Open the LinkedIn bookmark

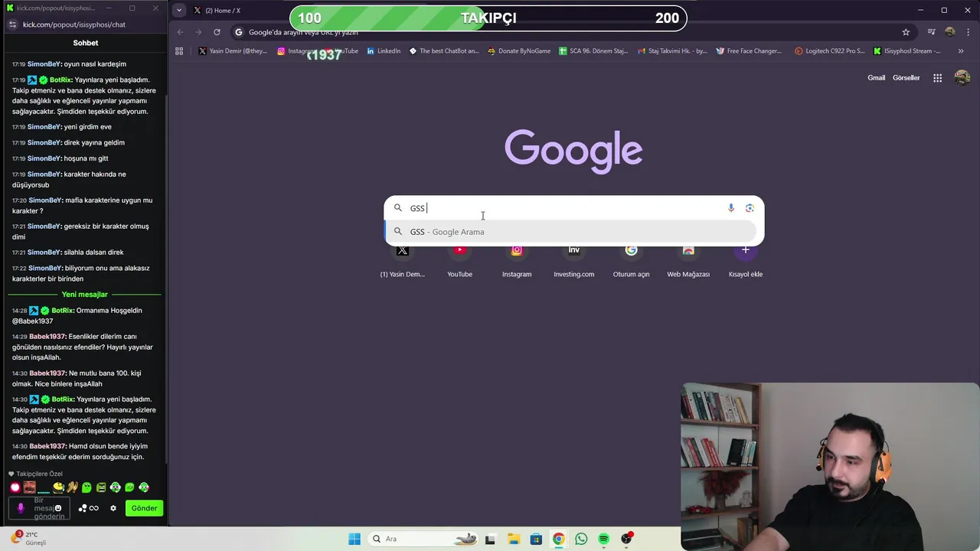click(x=383, y=51)
